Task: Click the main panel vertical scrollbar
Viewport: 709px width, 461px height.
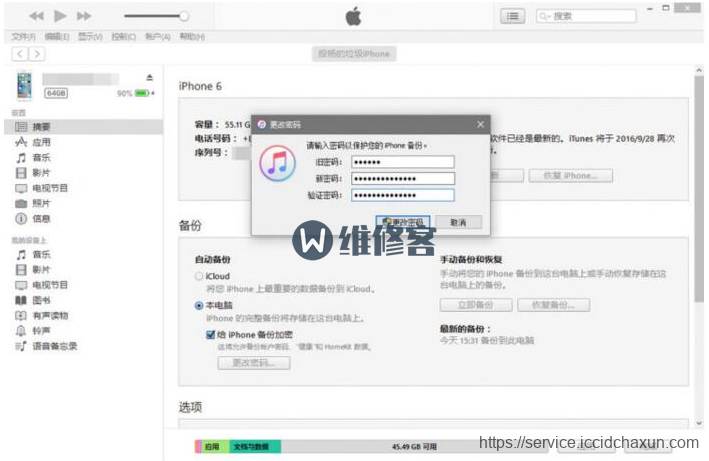Action: 699,189
